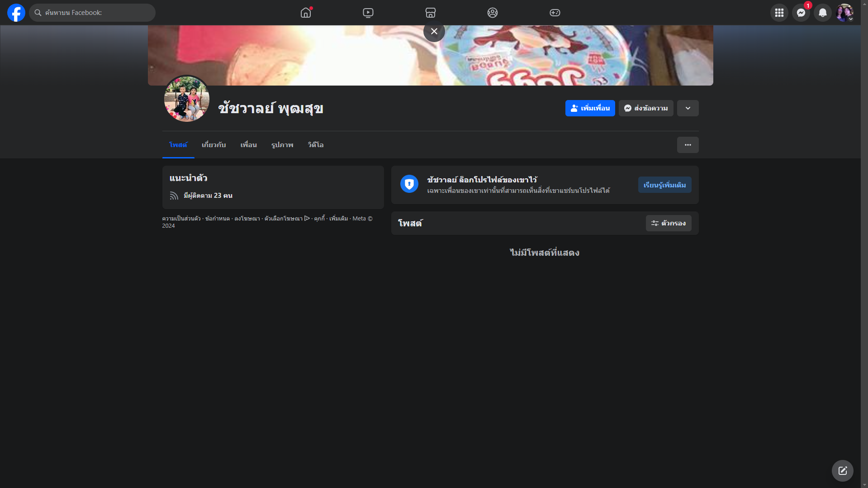Screen dimensions: 868x488
Task: Click ไม่มีโพสต์ที่แสดง no posts text
Action: pos(545,253)
